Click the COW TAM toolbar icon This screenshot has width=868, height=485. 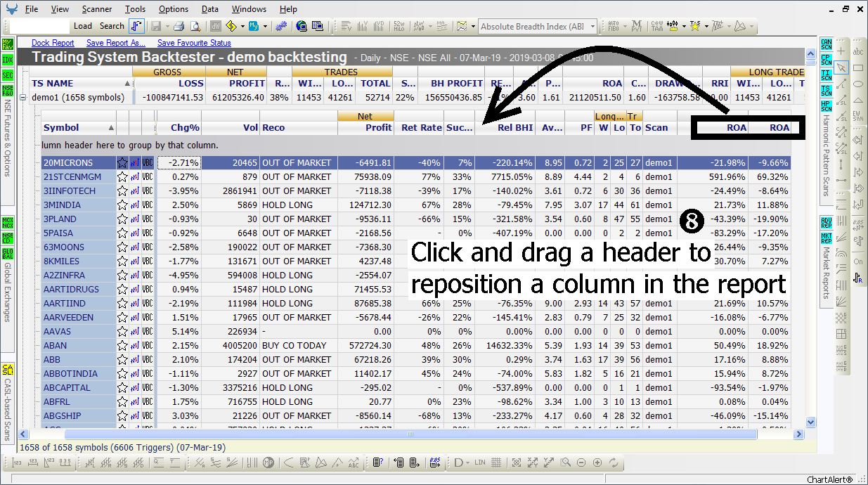(656, 26)
